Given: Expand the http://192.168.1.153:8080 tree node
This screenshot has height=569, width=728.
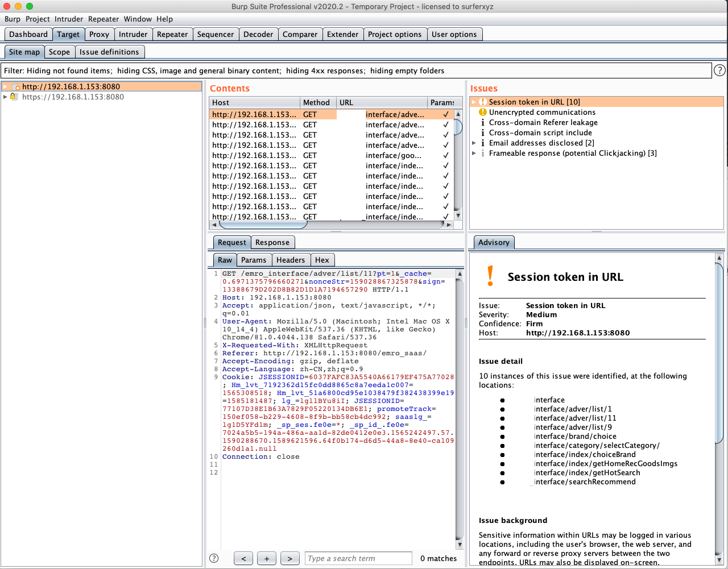Looking at the screenshot, I should (x=5, y=86).
